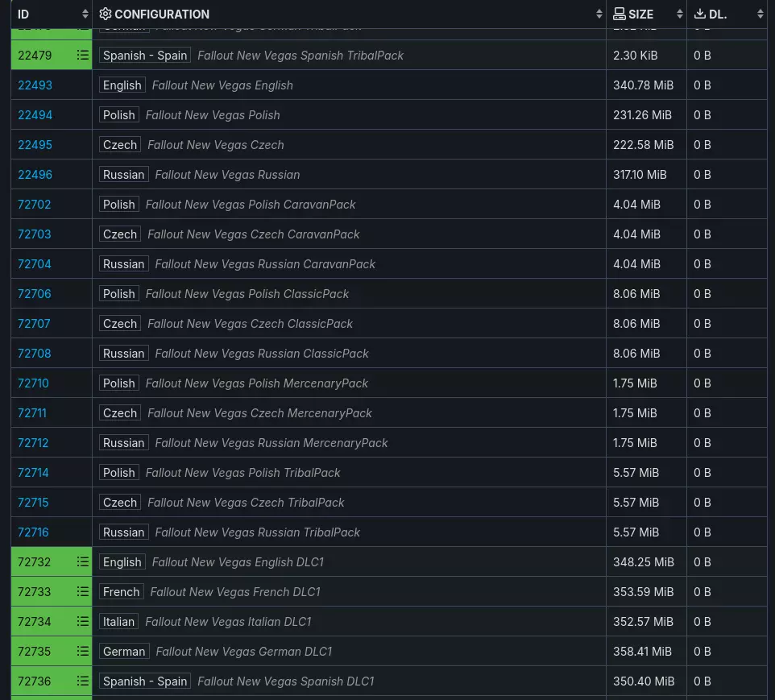Open depot 22494 link
Screen dimensions: 775x700
coord(35,114)
